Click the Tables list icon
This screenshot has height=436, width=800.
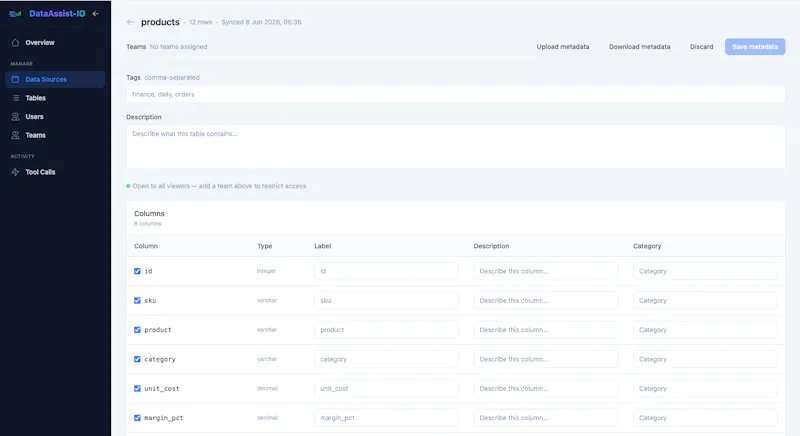[x=15, y=98]
